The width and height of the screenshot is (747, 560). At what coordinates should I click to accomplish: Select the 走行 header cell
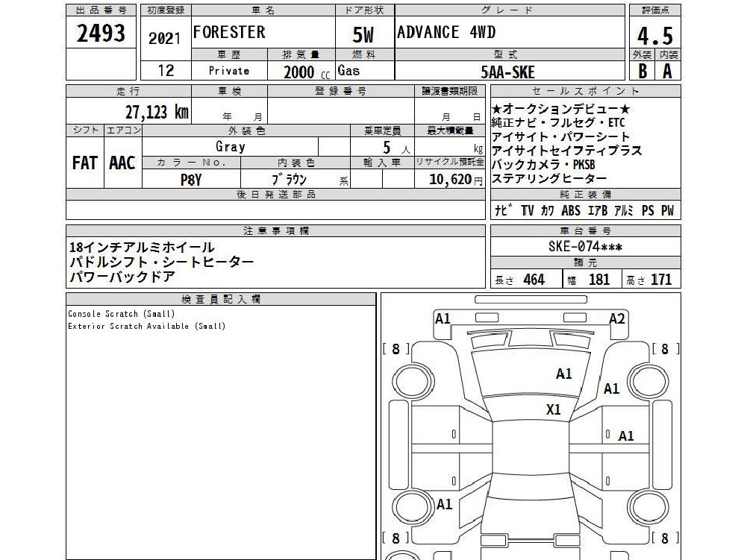click(x=128, y=91)
